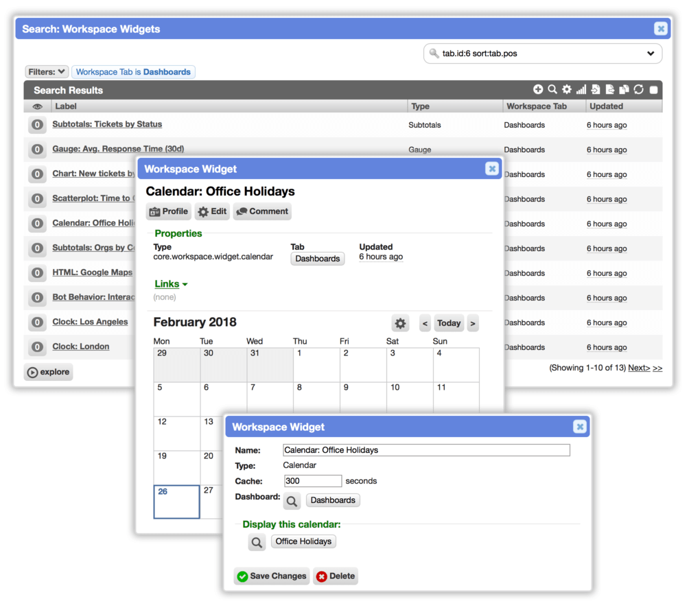
Task: Open the Profile tab of Calendar widget
Action: click(x=169, y=211)
